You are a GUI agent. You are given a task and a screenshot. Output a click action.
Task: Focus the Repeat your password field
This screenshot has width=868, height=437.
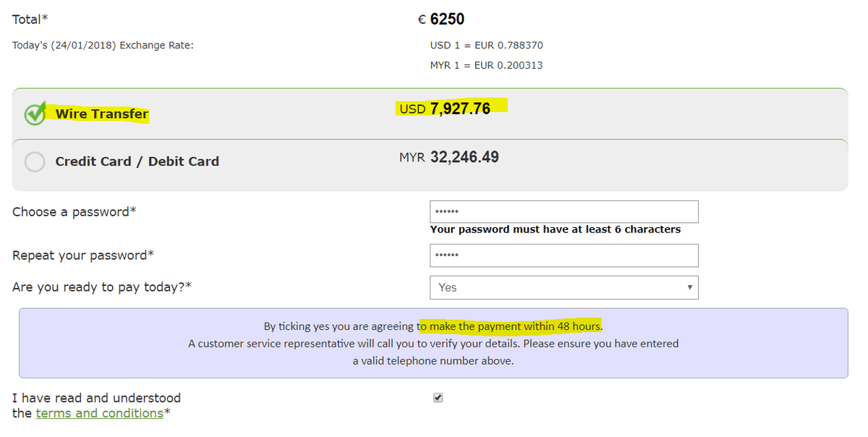point(564,255)
